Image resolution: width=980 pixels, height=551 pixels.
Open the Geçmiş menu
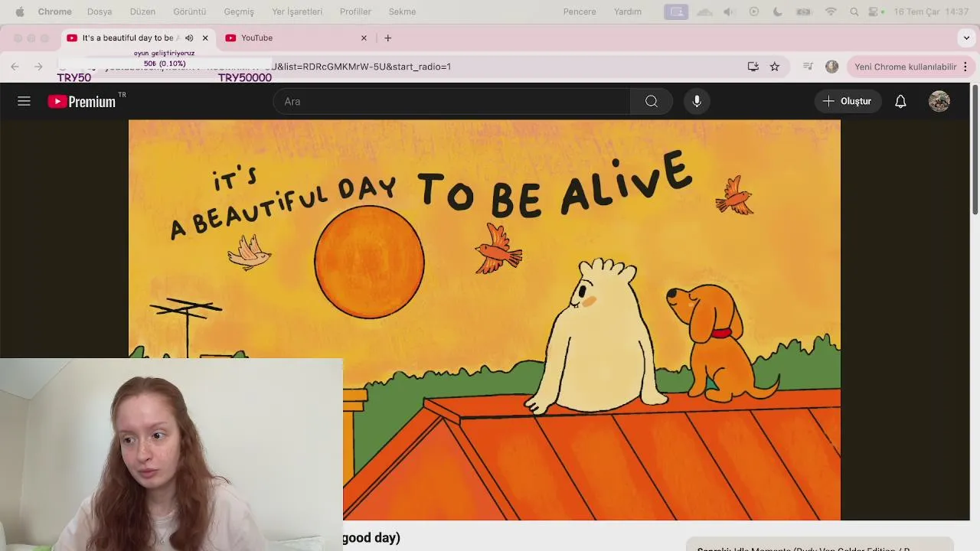coord(239,11)
